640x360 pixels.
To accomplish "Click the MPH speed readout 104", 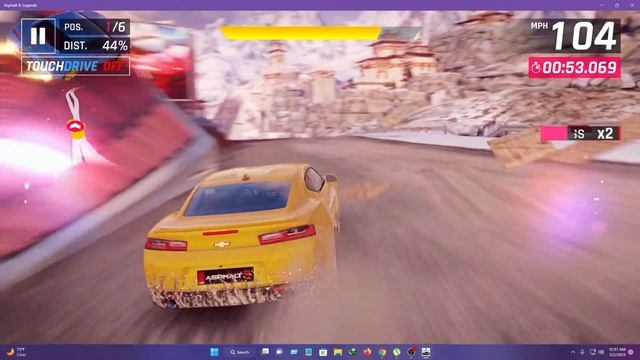I will point(576,36).
